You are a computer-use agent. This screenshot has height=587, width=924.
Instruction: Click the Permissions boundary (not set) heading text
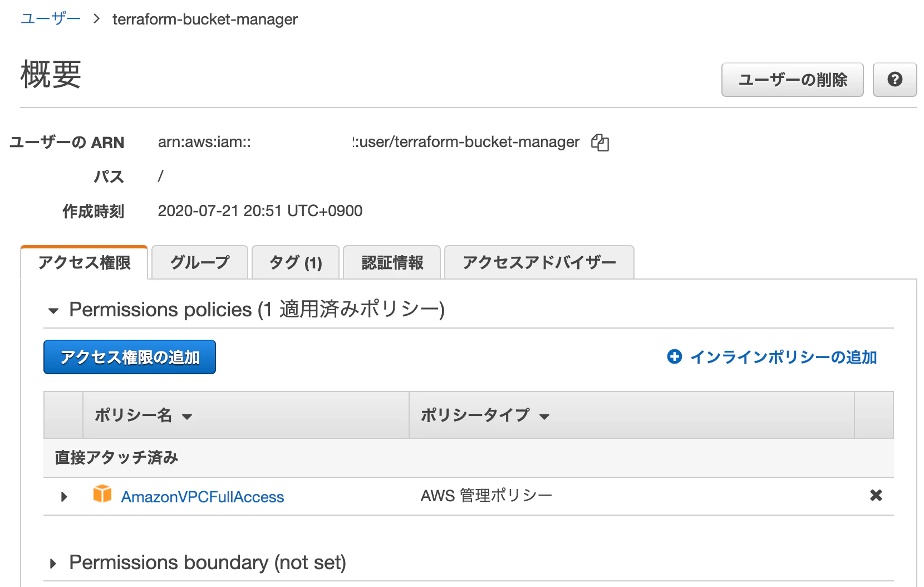coord(208,562)
